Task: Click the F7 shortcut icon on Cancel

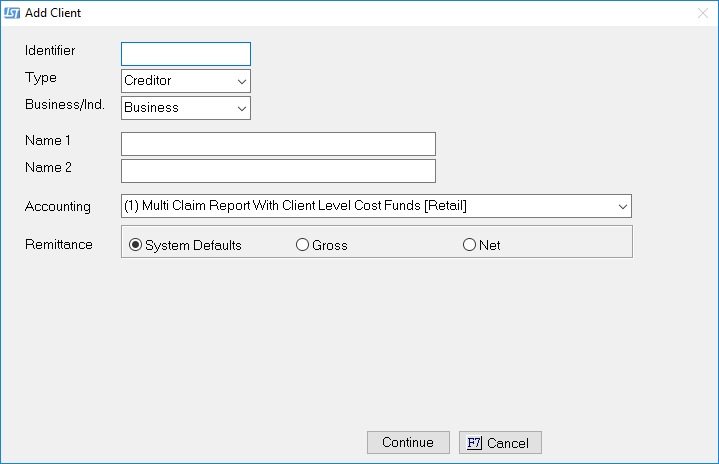Action: pyautogui.click(x=475, y=443)
